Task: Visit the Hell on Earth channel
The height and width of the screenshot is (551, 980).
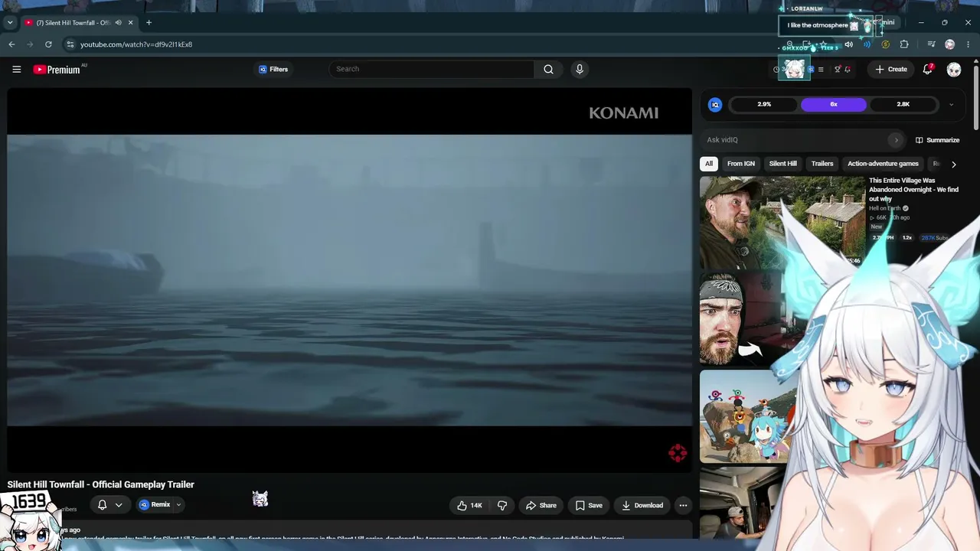Action: [884, 208]
